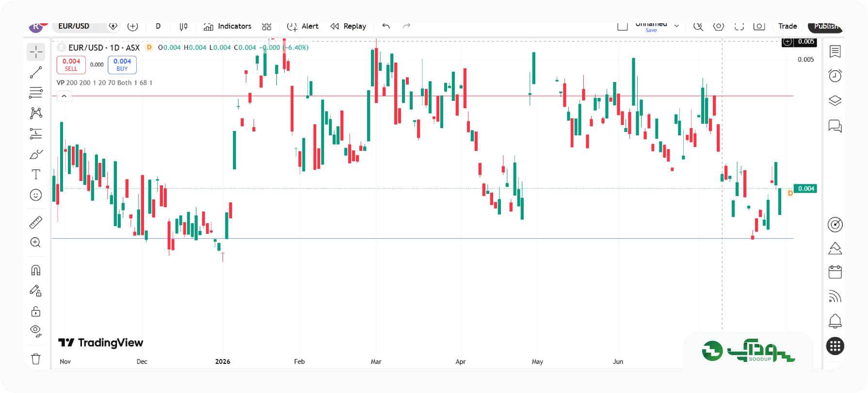Screen dimensions: 868x393
Task: Open chart settings gear icon
Action: click(719, 27)
